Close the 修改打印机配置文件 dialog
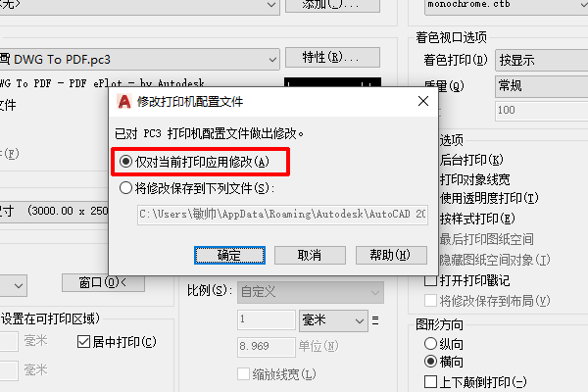The height and width of the screenshot is (392, 588). pos(423,101)
